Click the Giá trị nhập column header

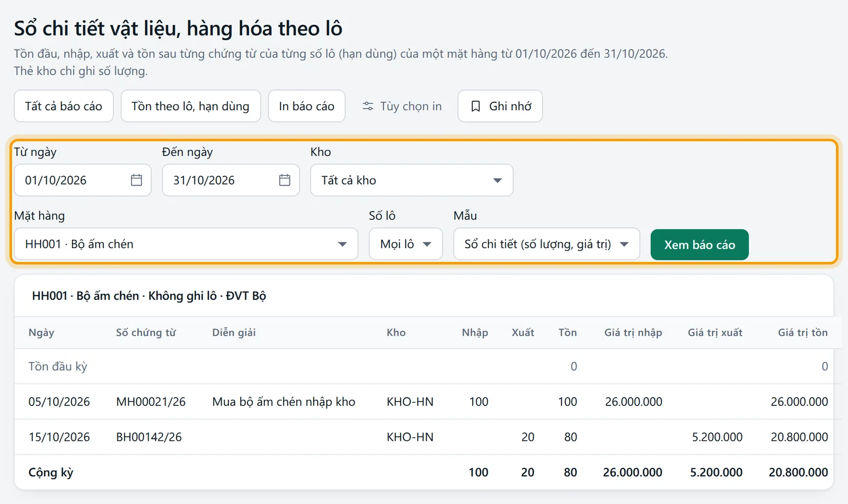click(x=633, y=332)
